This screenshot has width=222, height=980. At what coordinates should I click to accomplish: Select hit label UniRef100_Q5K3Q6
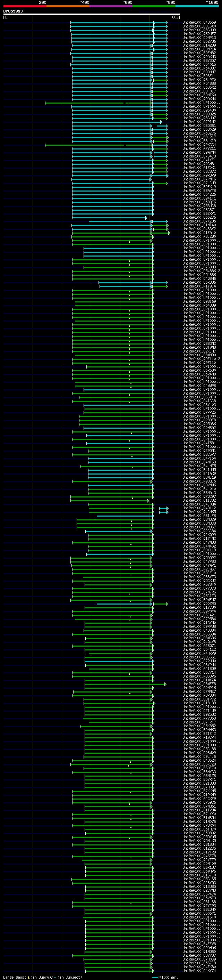pyautogui.click(x=199, y=282)
